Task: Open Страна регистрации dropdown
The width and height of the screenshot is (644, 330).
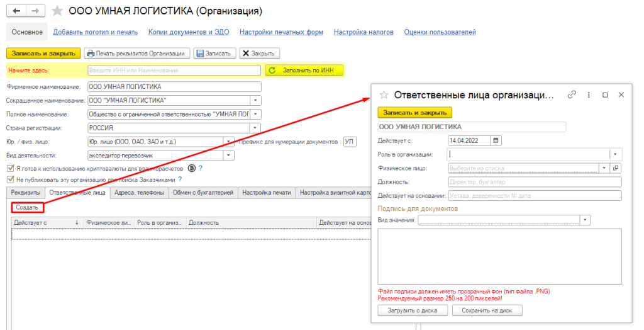Action: pyautogui.click(x=255, y=128)
